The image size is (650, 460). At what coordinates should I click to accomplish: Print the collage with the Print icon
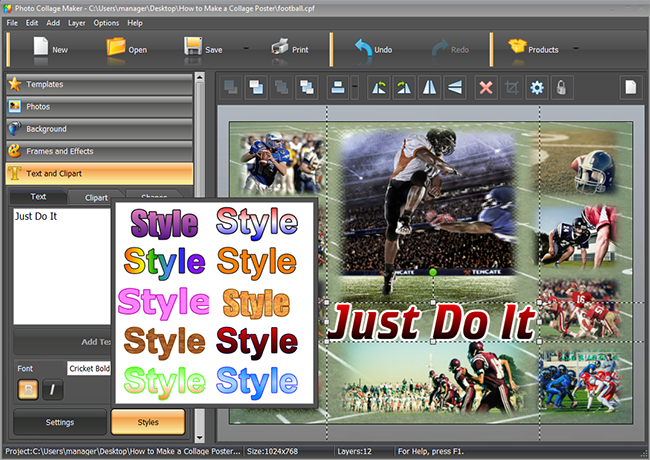coord(280,46)
